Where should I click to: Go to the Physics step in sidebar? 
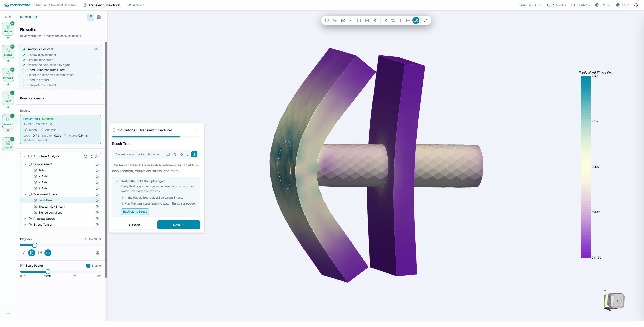(x=8, y=75)
